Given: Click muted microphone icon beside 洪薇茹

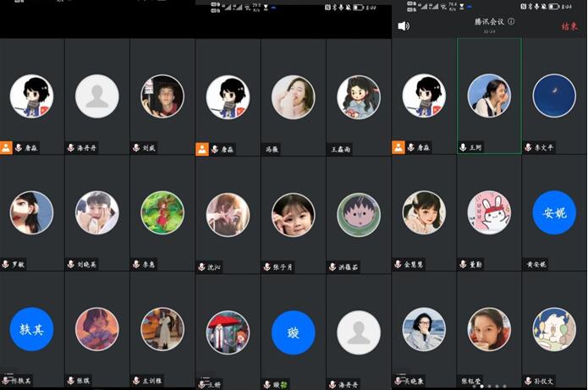Looking at the screenshot, I should [332, 266].
